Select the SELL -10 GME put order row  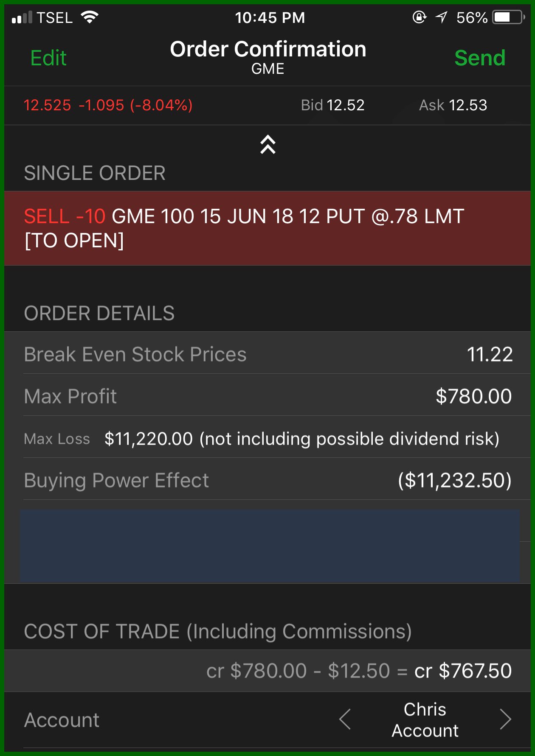pyautogui.click(x=267, y=228)
